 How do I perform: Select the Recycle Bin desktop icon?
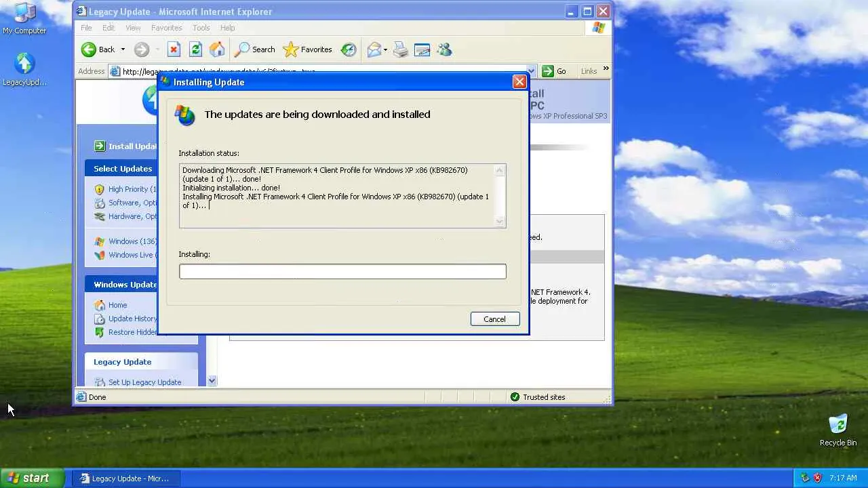[x=838, y=430]
